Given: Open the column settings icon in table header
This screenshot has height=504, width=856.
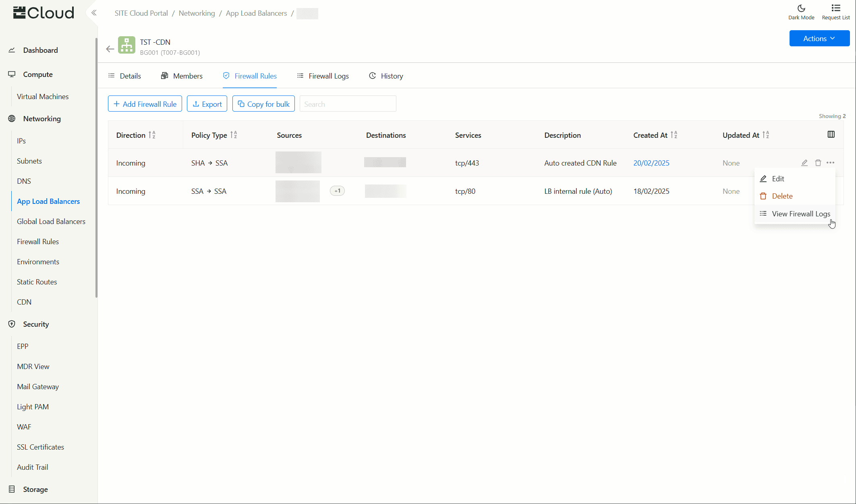Looking at the screenshot, I should 831,135.
